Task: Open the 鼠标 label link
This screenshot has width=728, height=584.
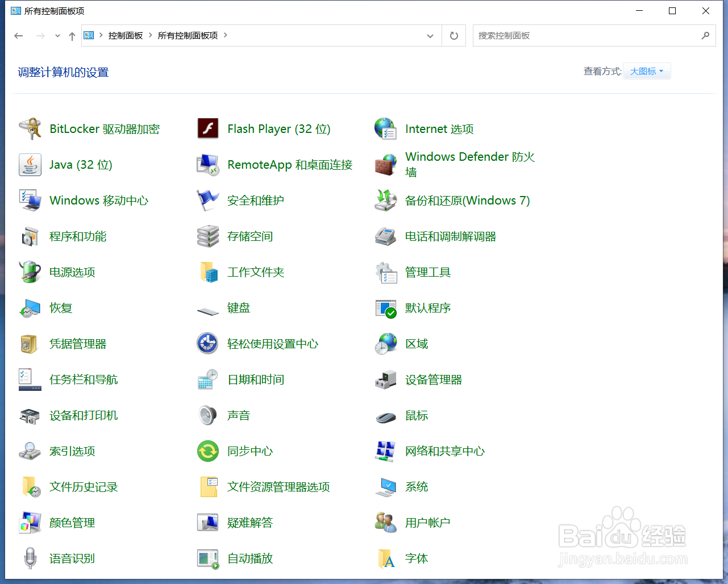Action: click(417, 415)
